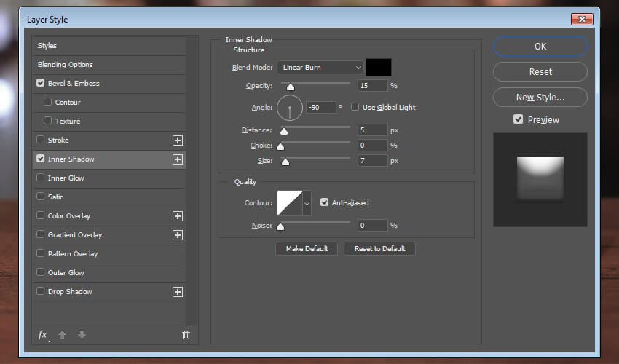The image size is (619, 364).
Task: Click Reset to Default button
Action: click(379, 249)
